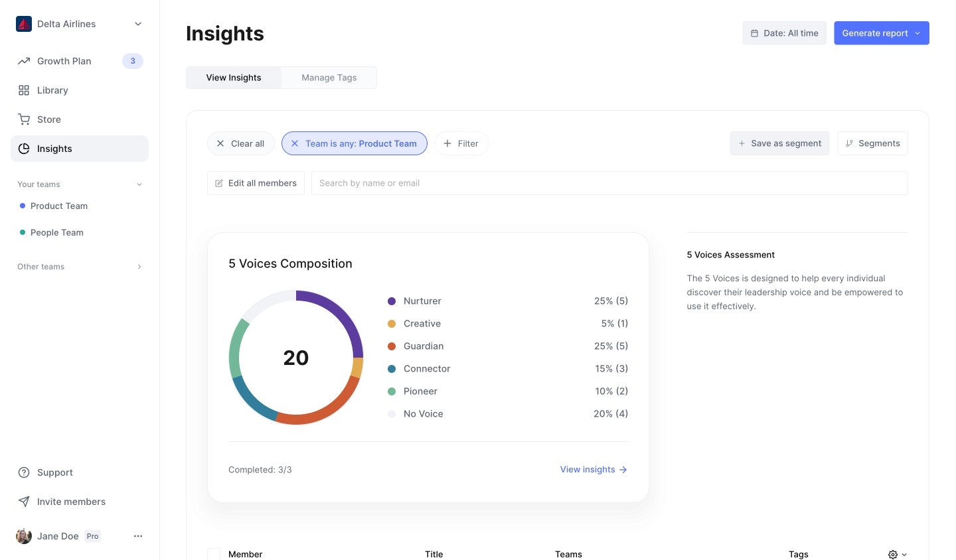Click the Support question mark icon
The height and width of the screenshot is (560, 956).
(x=24, y=472)
